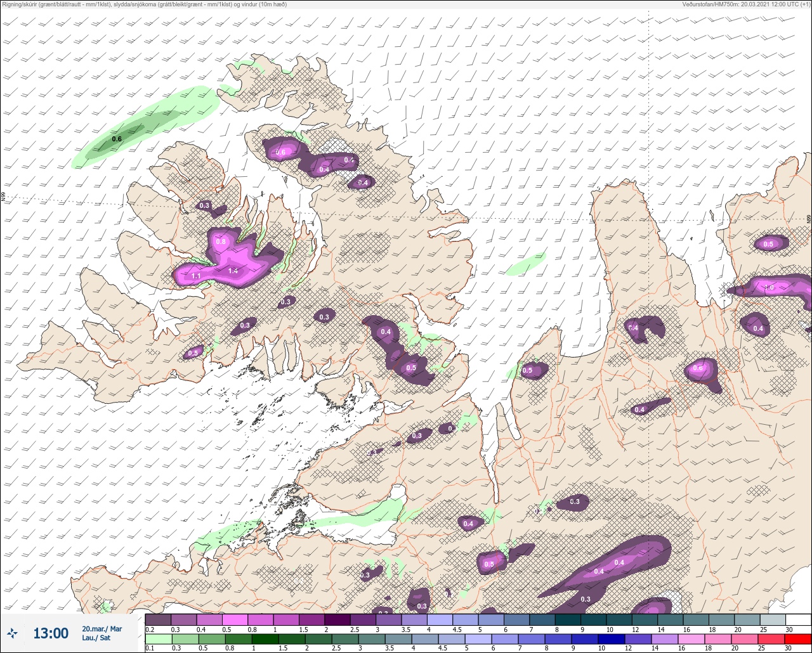The width and height of the screenshot is (812, 653).
Task: Click the first top-row swatch labeled 0.2
Action: click(x=158, y=619)
